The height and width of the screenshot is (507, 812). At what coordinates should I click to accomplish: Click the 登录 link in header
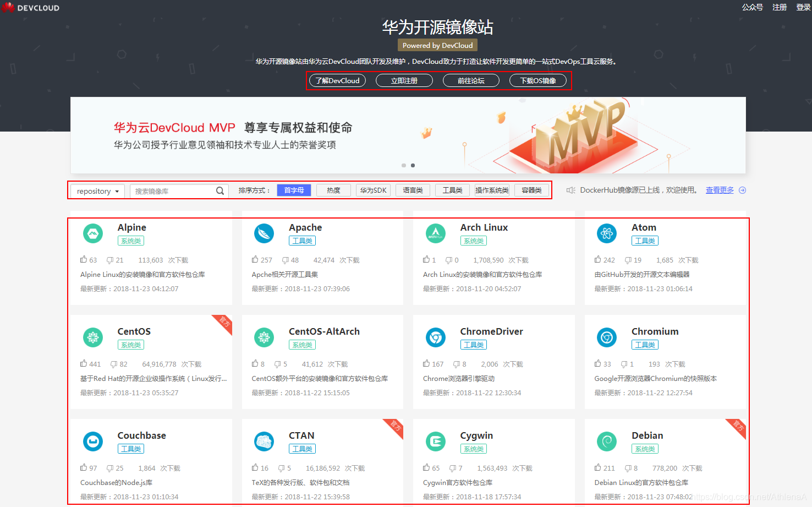point(804,7)
